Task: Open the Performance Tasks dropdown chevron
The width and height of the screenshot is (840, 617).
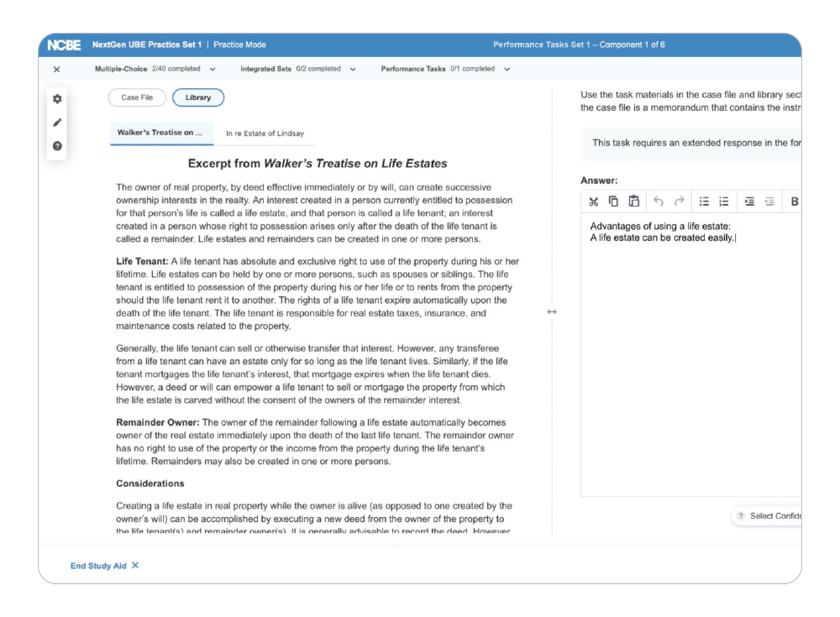Action: pyautogui.click(x=507, y=69)
